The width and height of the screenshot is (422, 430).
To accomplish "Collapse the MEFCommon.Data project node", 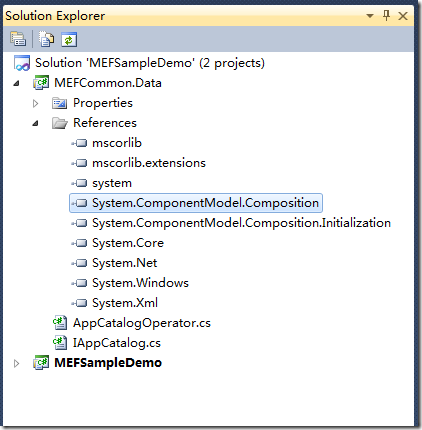I will tap(17, 83).
